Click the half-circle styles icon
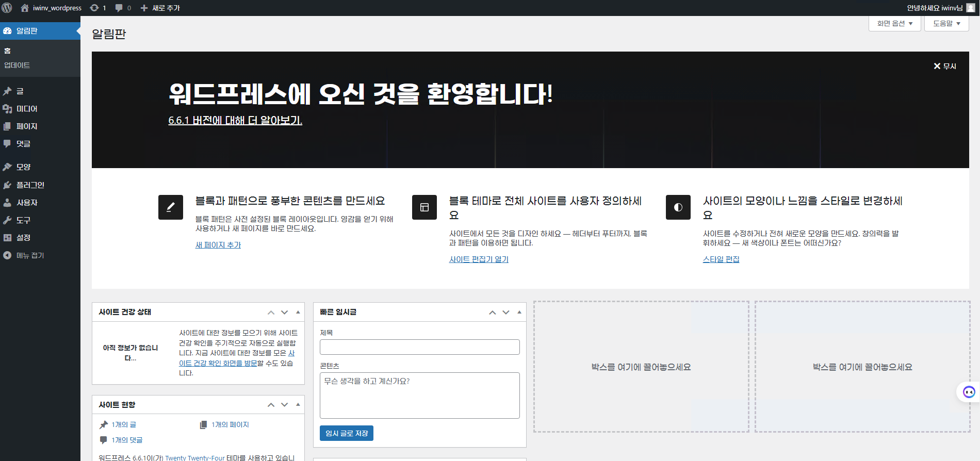Viewport: 980px width, 461px height. (x=678, y=207)
